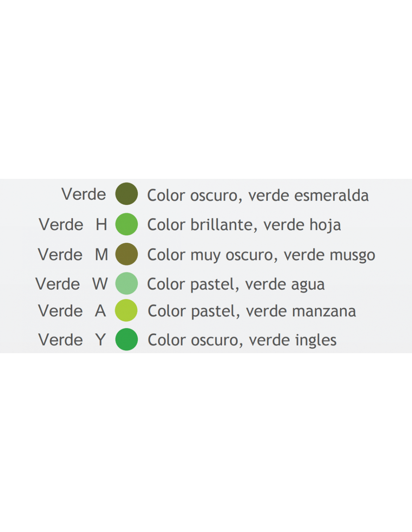The image size is (412, 532).
Task: Click the English green color swatch
Action: pyautogui.click(x=127, y=339)
